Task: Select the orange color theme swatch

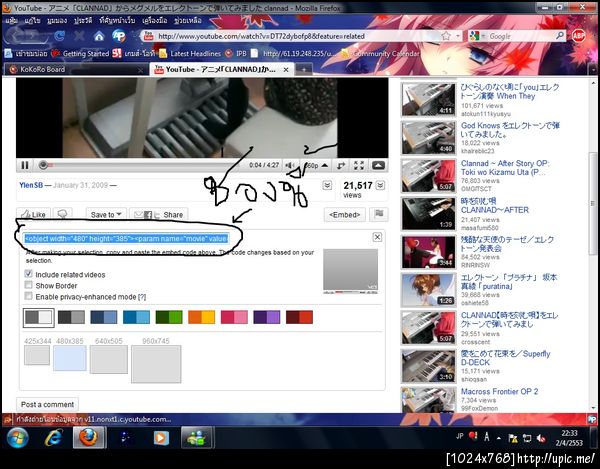Action: point(202,318)
